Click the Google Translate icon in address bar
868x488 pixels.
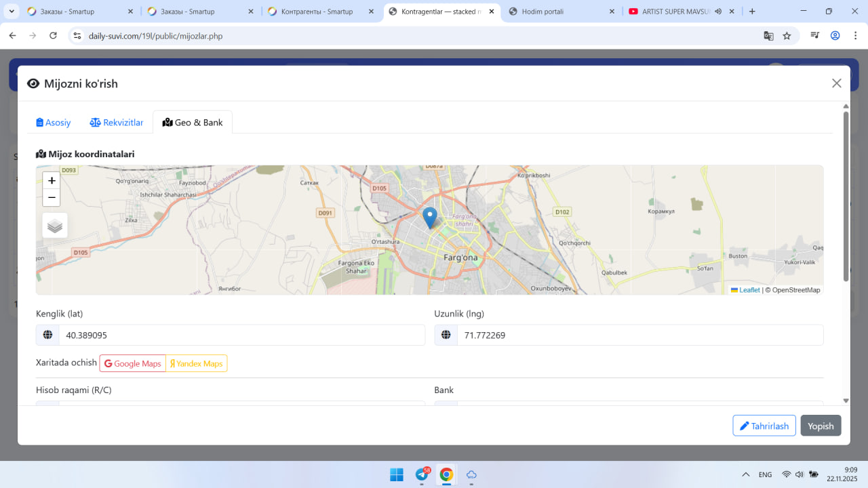[768, 36]
